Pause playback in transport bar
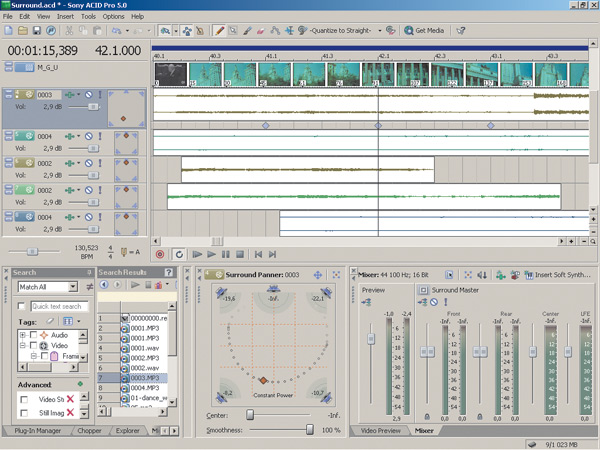Viewport: 600px width, 450px height. (226, 254)
